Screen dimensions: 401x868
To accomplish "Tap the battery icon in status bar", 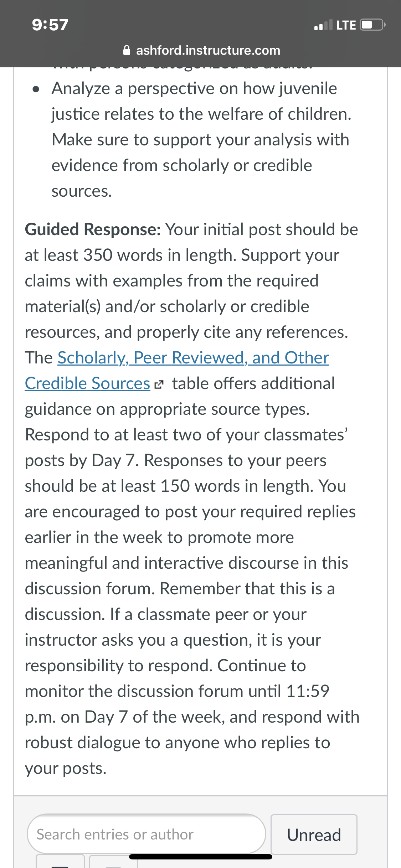I will pyautogui.click(x=373, y=25).
